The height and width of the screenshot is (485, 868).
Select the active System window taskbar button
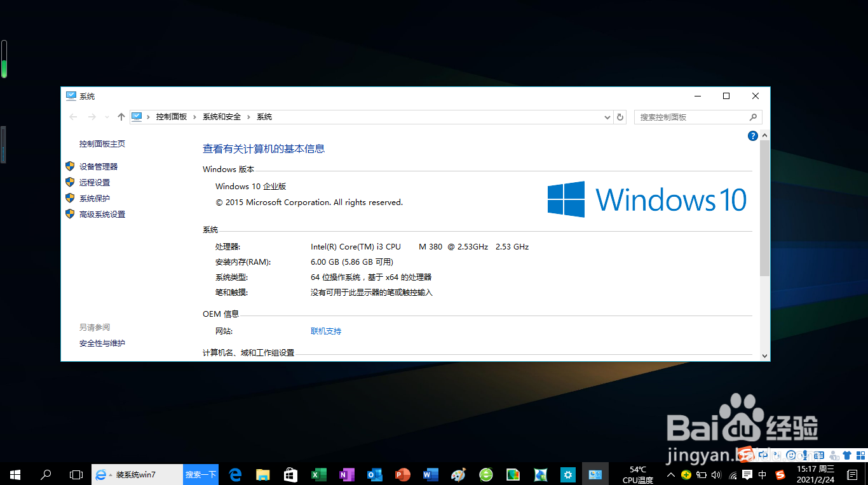click(x=595, y=474)
